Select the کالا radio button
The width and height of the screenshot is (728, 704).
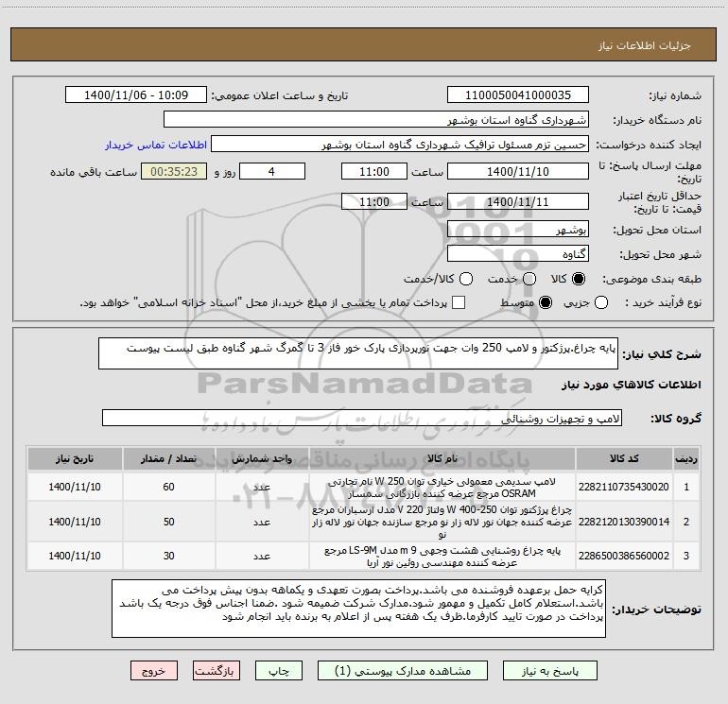click(x=579, y=279)
